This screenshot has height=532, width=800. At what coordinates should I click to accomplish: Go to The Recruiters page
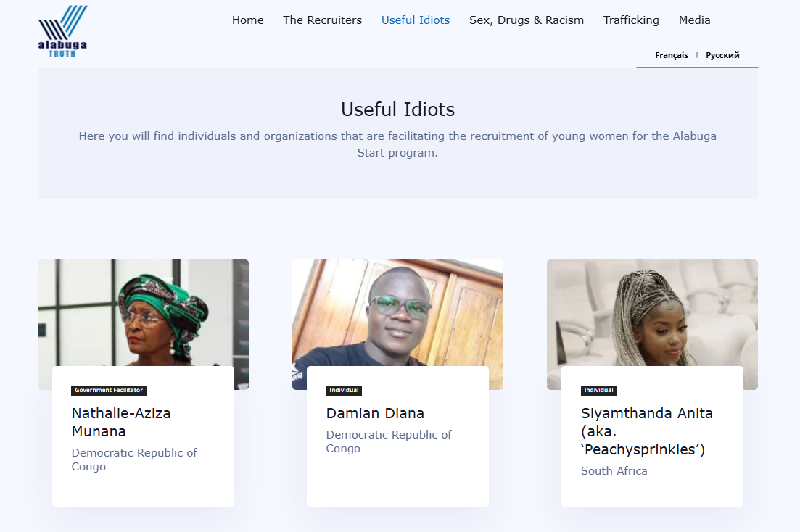click(x=322, y=20)
